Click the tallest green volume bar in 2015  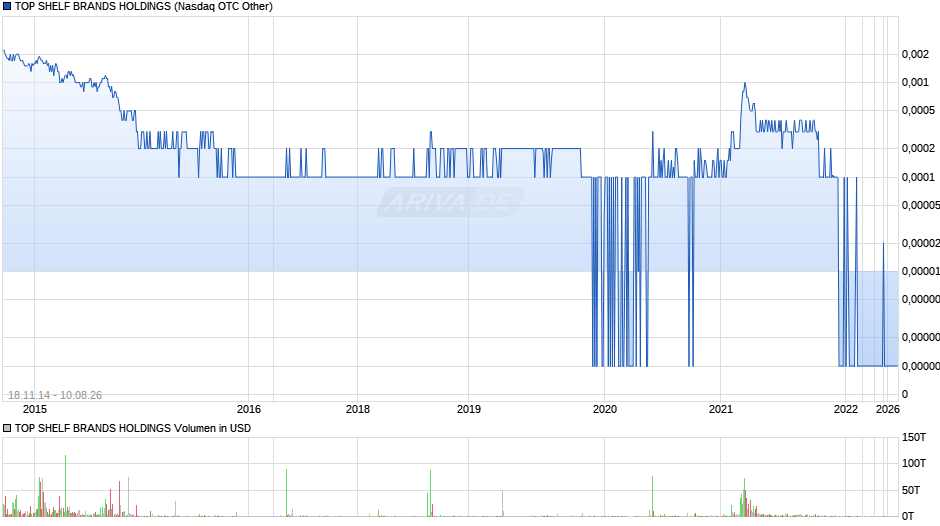click(x=66, y=485)
